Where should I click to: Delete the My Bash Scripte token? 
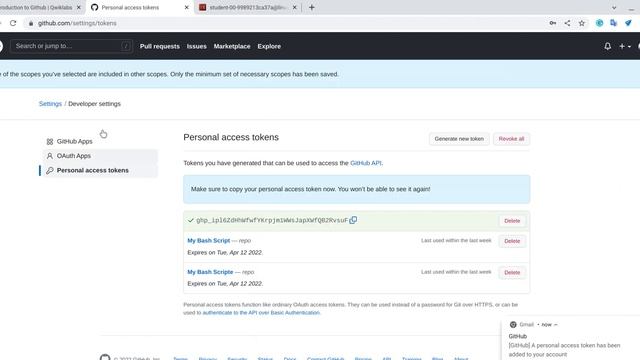click(x=512, y=272)
